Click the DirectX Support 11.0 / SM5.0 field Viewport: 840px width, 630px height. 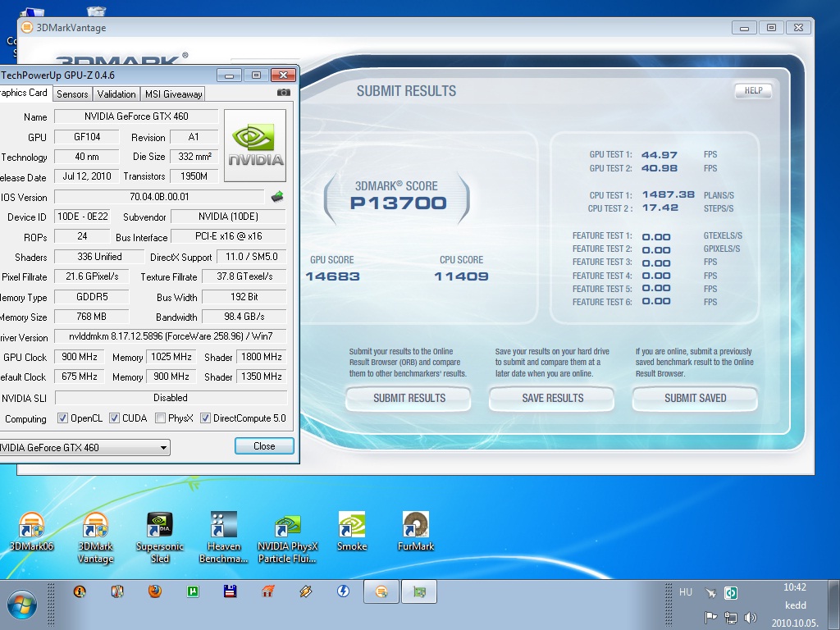tap(252, 257)
